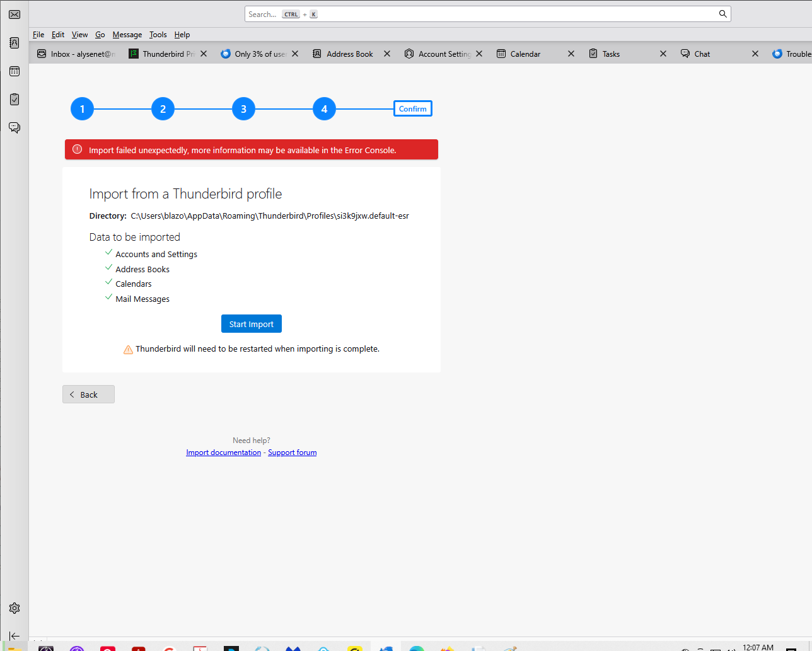
Task: Switch to the Trouble… tab
Action: [x=790, y=54]
